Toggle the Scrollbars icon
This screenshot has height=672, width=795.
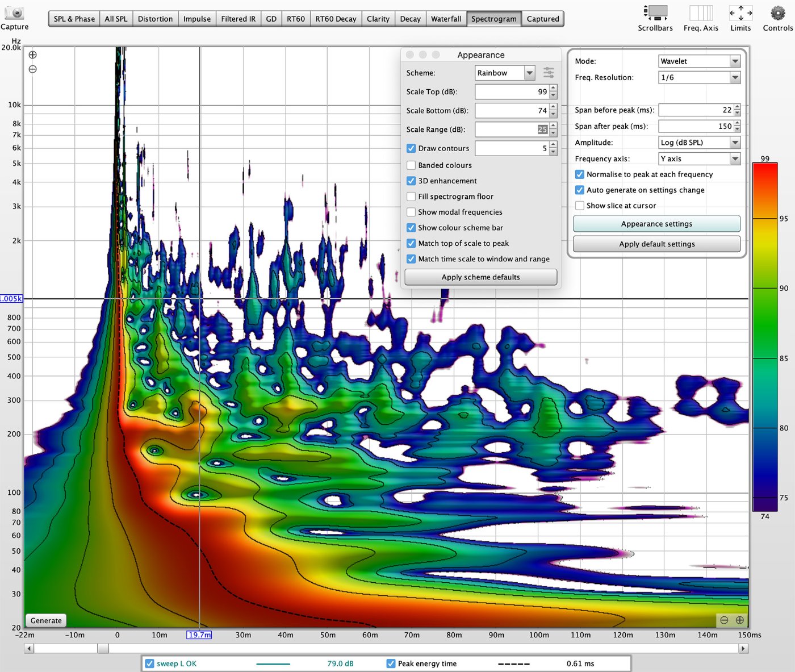click(x=655, y=13)
